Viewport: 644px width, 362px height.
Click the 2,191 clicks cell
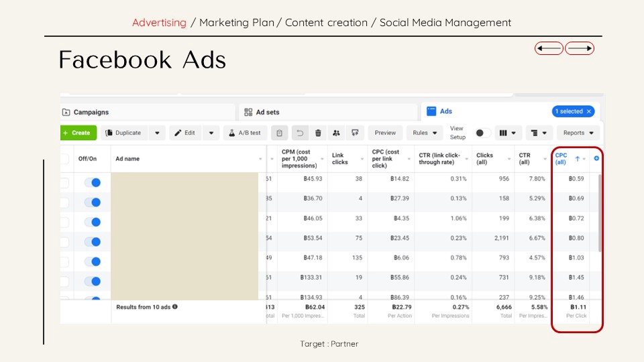pos(502,238)
